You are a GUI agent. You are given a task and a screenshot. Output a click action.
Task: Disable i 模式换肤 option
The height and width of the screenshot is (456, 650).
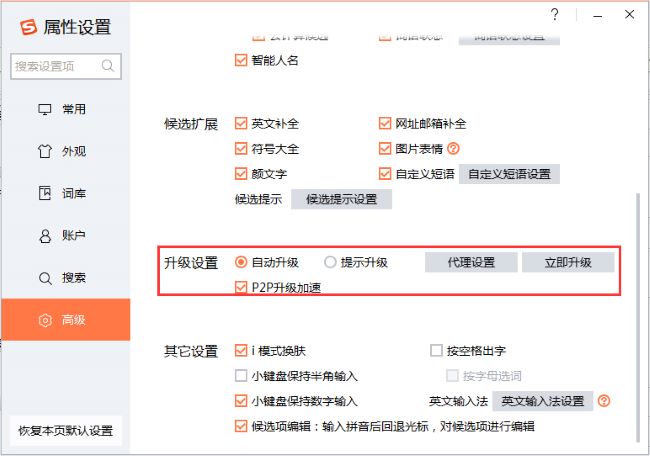(x=241, y=351)
